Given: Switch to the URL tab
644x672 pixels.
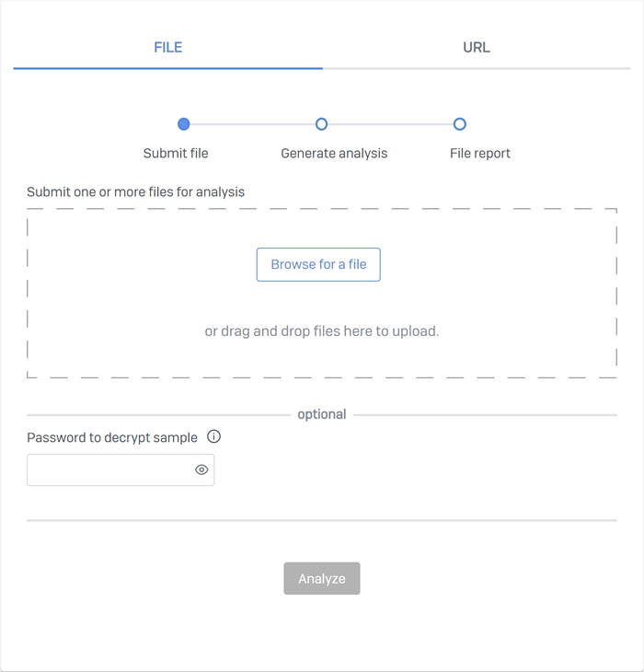Looking at the screenshot, I should [476, 47].
